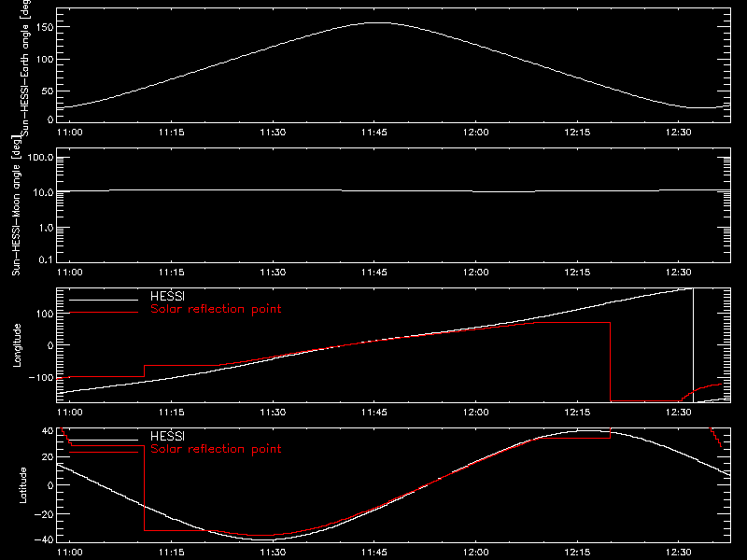Select 11:30 under the Moon angle plot
The width and height of the screenshot is (747, 560).
[x=273, y=272]
